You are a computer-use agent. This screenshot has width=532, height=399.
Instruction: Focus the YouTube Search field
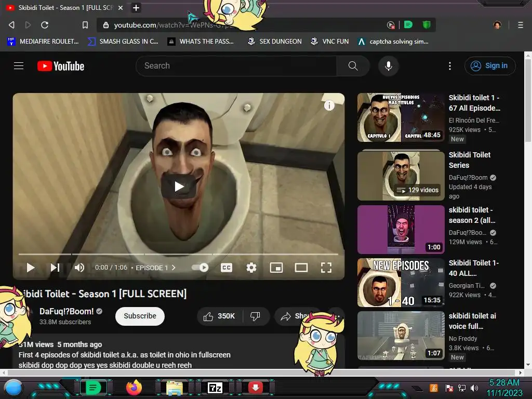[236, 66]
